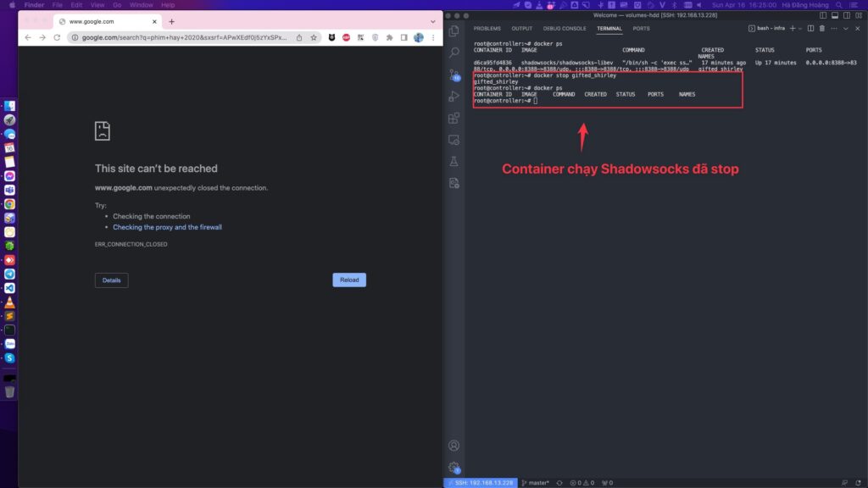The image size is (868, 488).
Task: Click the site information icon in address bar
Action: [x=75, y=37]
